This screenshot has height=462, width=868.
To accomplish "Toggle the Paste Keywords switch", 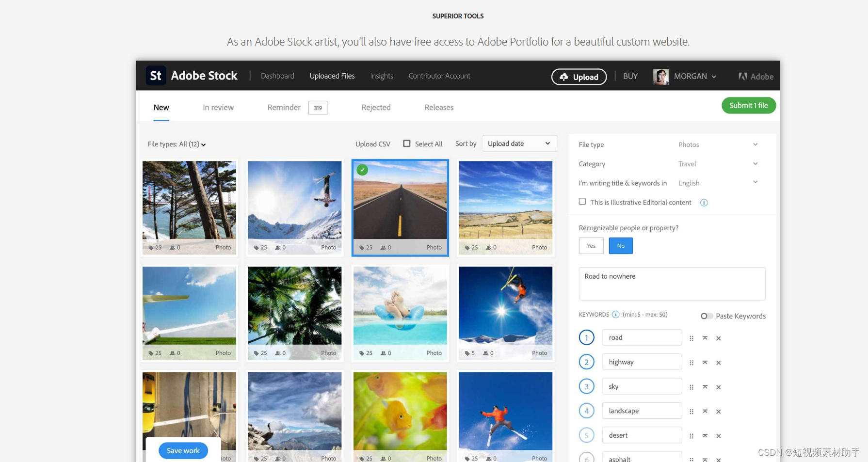I will coord(707,316).
